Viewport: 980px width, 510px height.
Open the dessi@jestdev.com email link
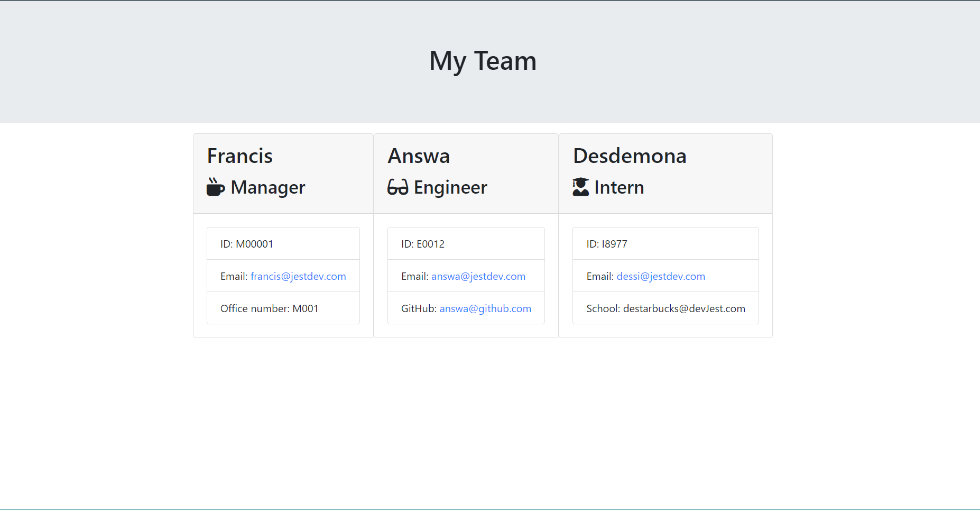pos(661,276)
